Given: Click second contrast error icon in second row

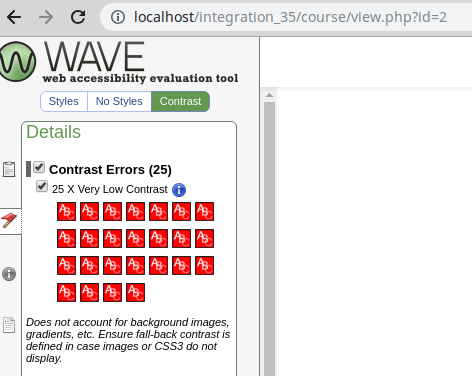Looking at the screenshot, I should [x=89, y=238].
